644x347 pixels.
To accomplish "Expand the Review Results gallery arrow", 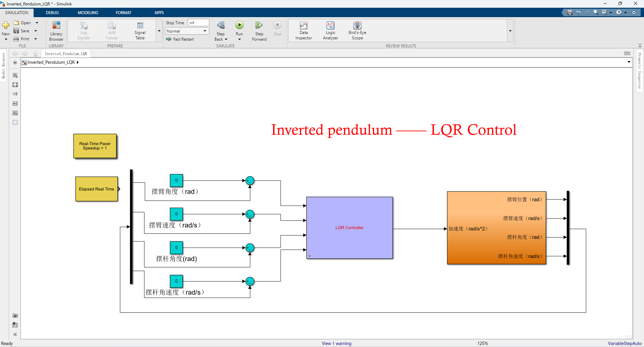I will tap(510, 31).
